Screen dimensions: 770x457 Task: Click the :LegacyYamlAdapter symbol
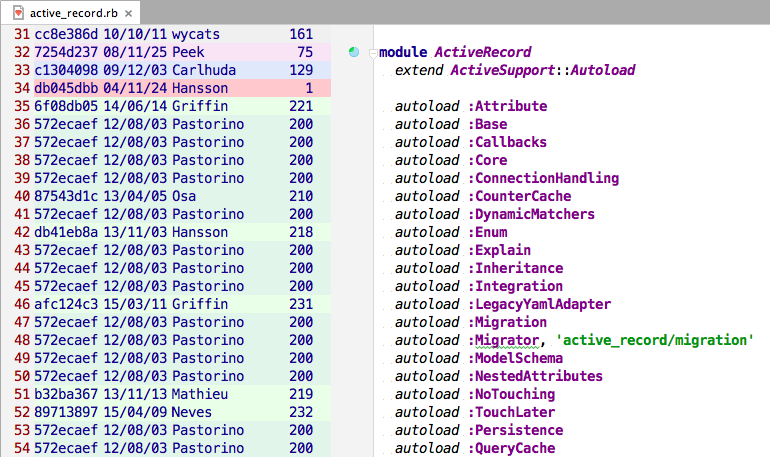pyautogui.click(x=539, y=304)
